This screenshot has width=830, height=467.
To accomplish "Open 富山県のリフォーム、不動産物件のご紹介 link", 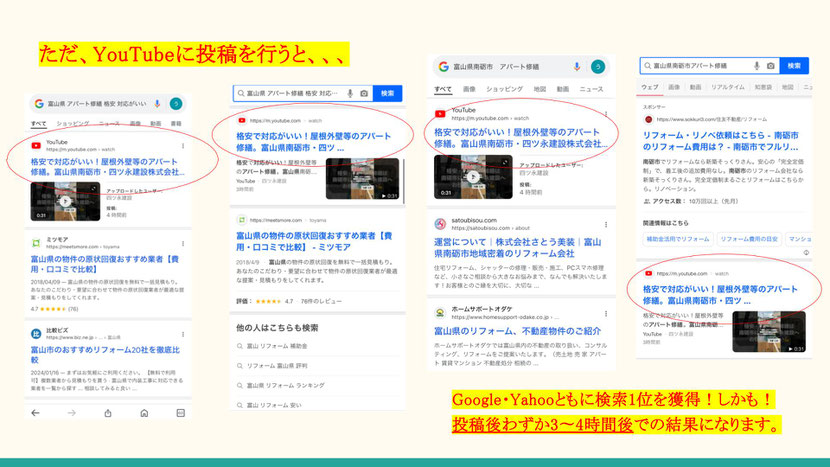I will pos(517,331).
